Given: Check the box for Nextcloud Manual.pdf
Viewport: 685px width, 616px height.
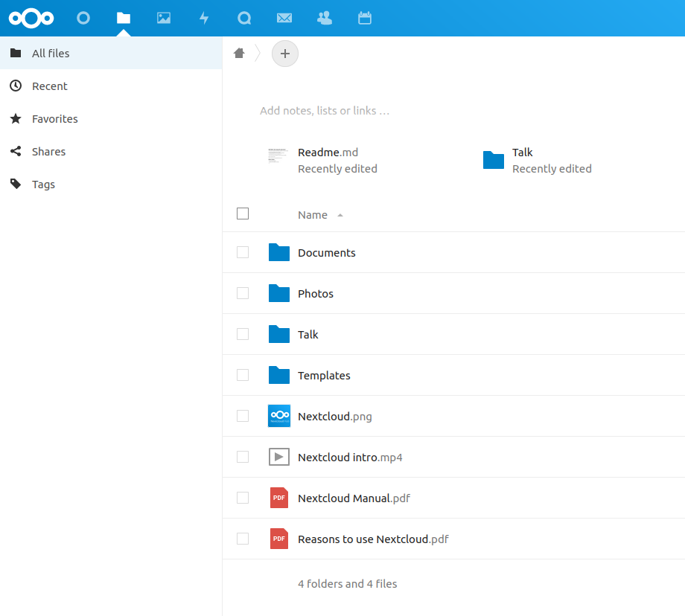Looking at the screenshot, I should (x=243, y=498).
